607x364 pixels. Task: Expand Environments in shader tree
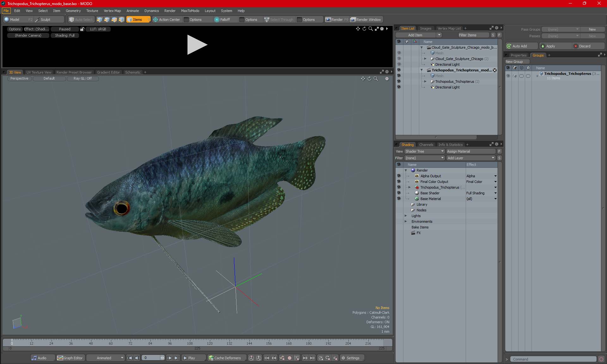pos(406,221)
